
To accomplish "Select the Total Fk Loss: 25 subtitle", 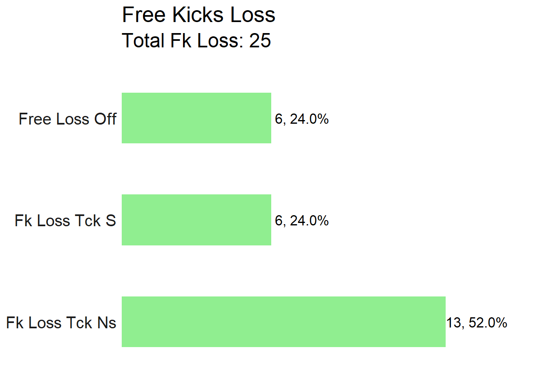I will pyautogui.click(x=196, y=40).
